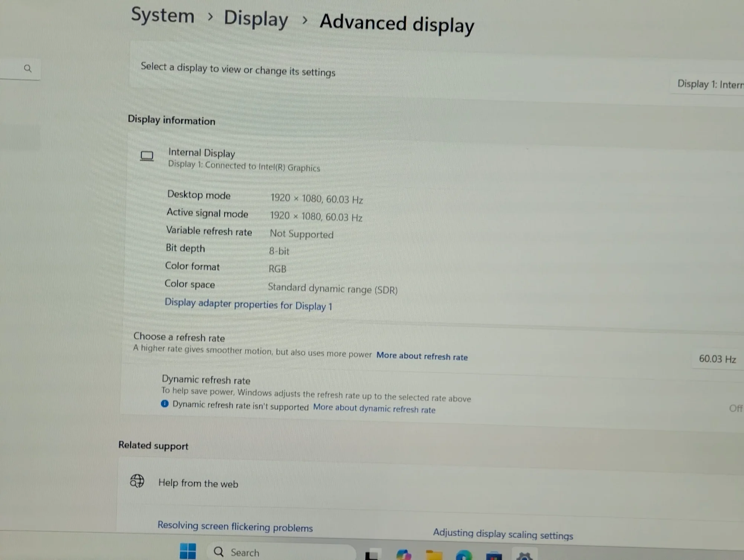Click the Desktop mode value 1920 × 1080
The image size is (744, 560).
pyautogui.click(x=317, y=199)
